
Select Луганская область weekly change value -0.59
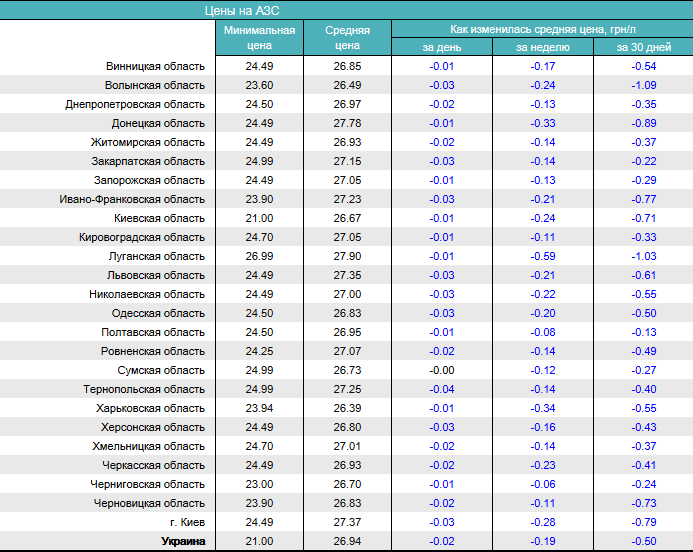[543, 256]
